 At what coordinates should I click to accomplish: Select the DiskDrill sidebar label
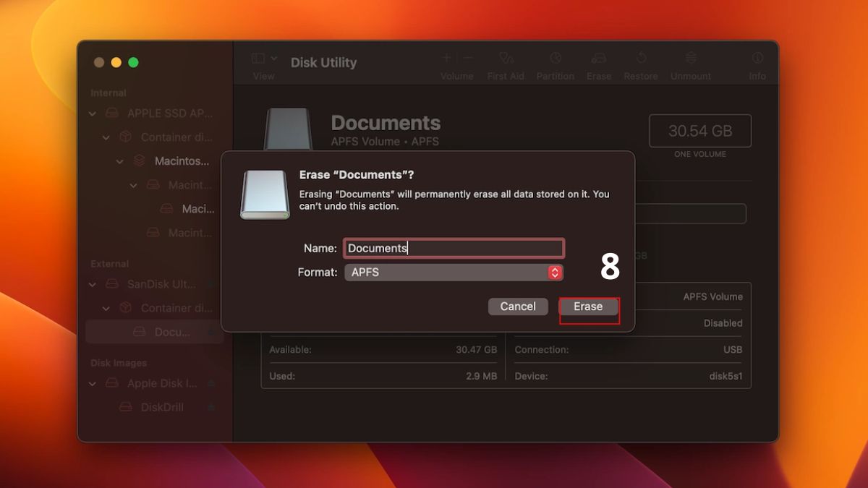point(162,407)
